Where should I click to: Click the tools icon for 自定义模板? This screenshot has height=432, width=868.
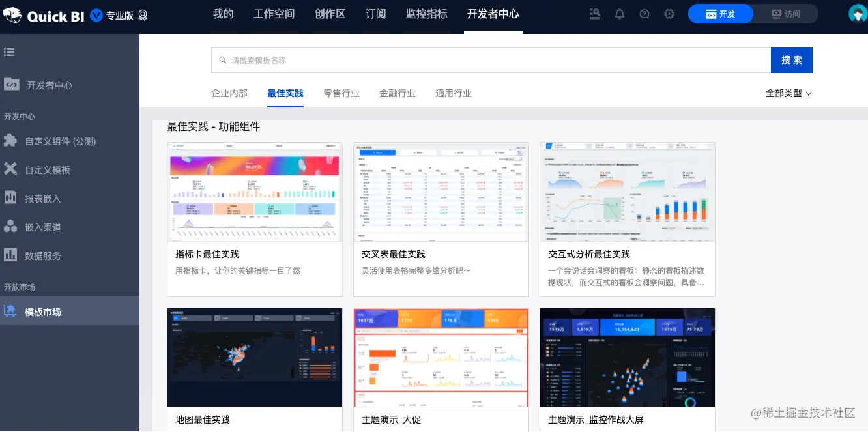10,169
